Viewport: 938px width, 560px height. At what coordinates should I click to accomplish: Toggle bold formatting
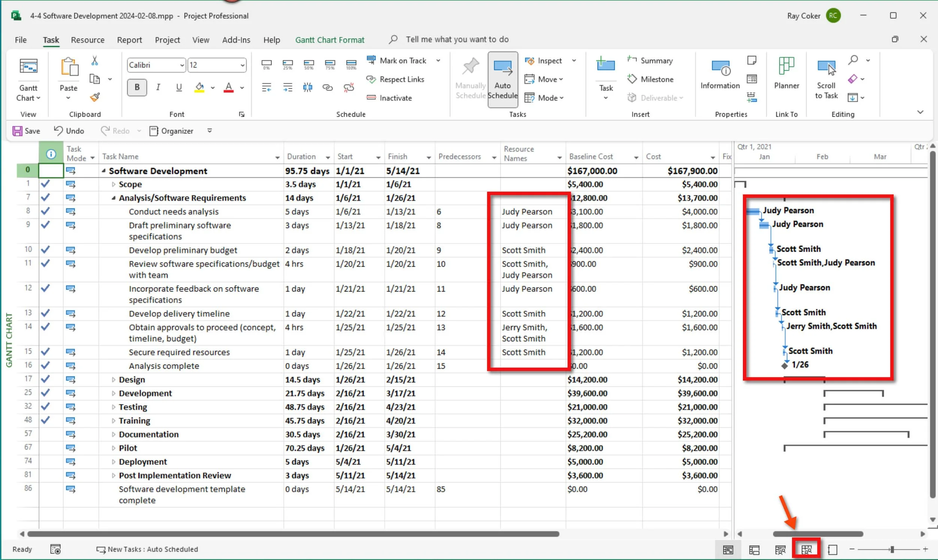[137, 87]
